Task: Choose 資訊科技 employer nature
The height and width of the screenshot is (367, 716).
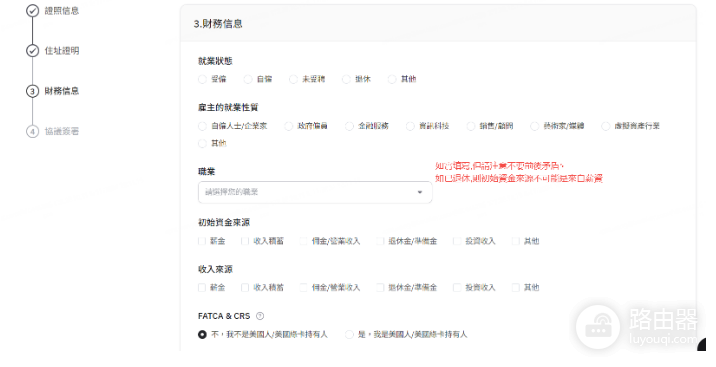Action: pos(410,126)
